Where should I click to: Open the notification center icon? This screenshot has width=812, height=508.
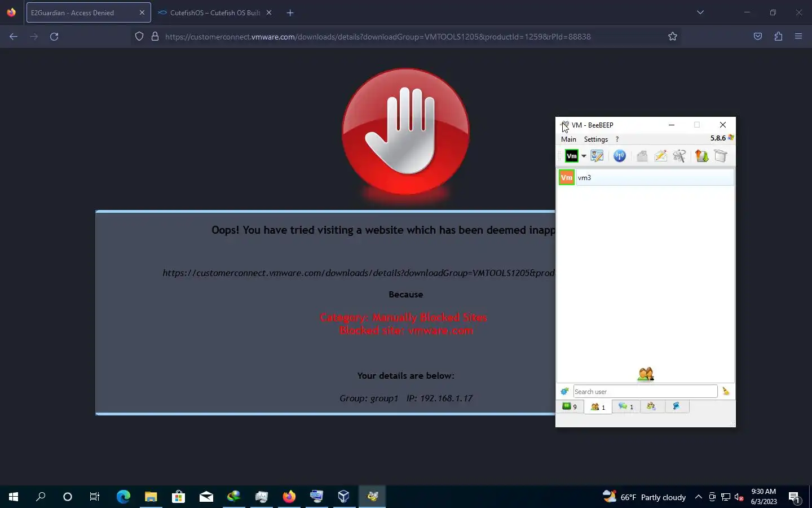pyautogui.click(x=795, y=497)
